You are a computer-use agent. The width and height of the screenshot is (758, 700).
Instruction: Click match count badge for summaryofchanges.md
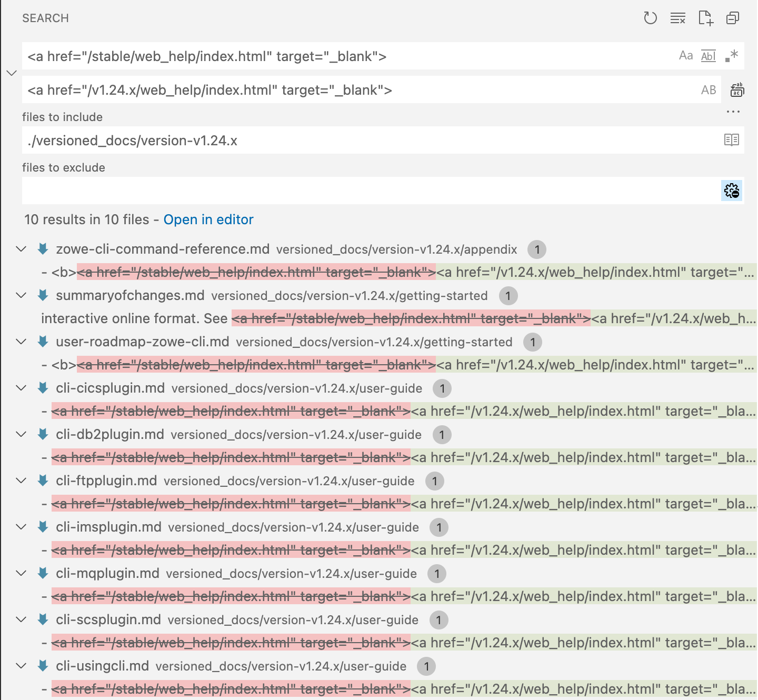[x=508, y=296]
